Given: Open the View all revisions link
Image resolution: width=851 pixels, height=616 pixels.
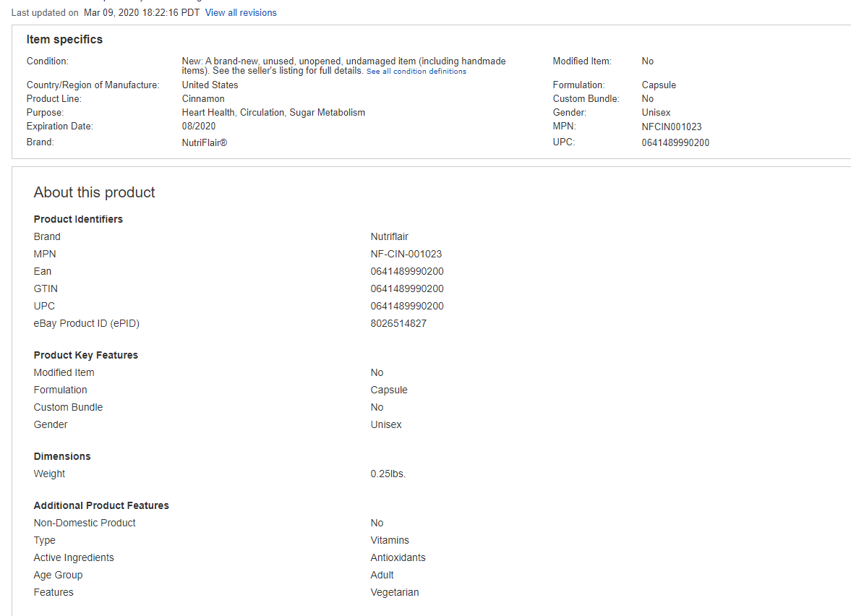Looking at the screenshot, I should point(241,12).
